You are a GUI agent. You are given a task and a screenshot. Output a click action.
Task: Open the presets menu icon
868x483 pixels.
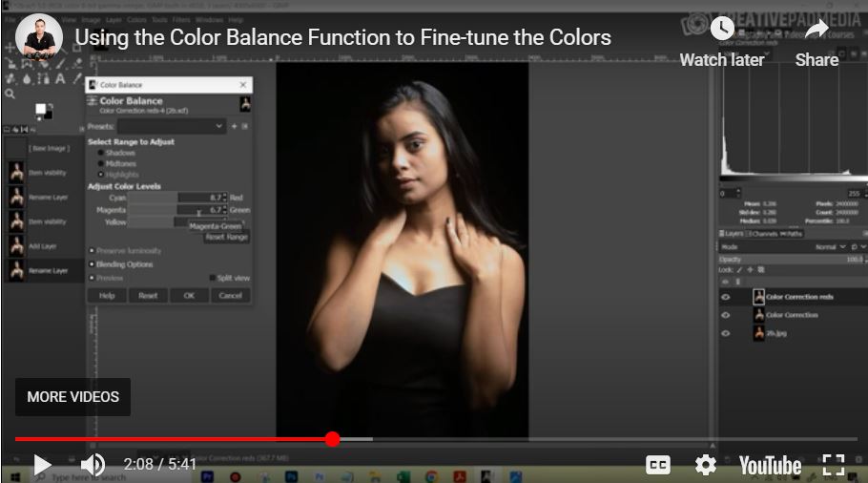245,126
